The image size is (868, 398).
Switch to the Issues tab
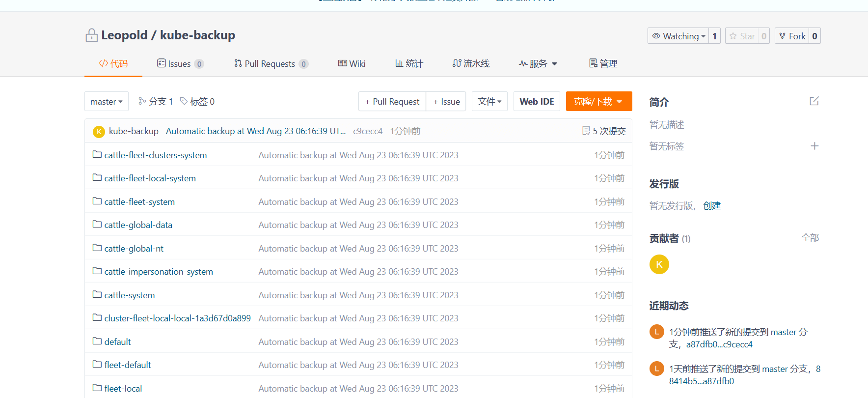179,64
